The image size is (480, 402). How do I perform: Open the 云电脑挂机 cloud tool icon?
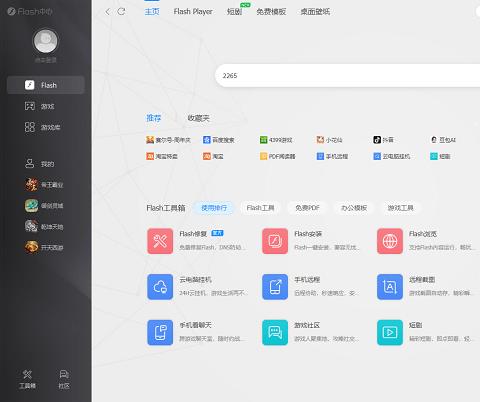[160, 287]
